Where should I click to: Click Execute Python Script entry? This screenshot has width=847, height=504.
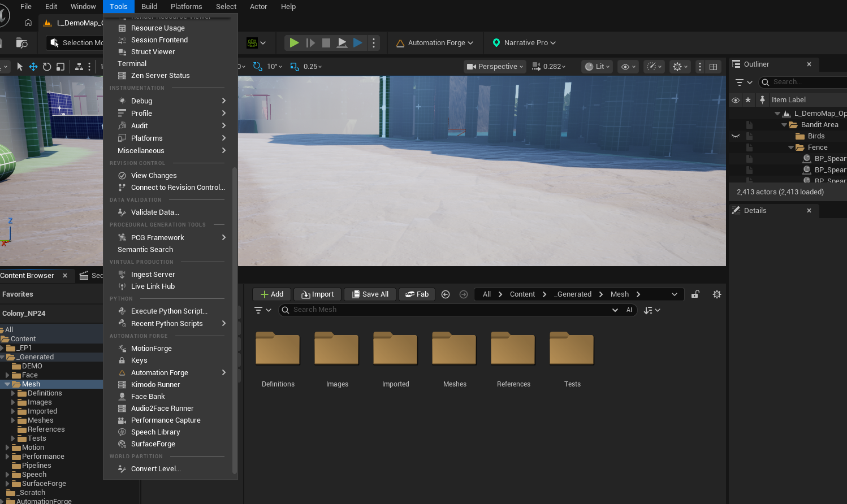click(x=170, y=311)
